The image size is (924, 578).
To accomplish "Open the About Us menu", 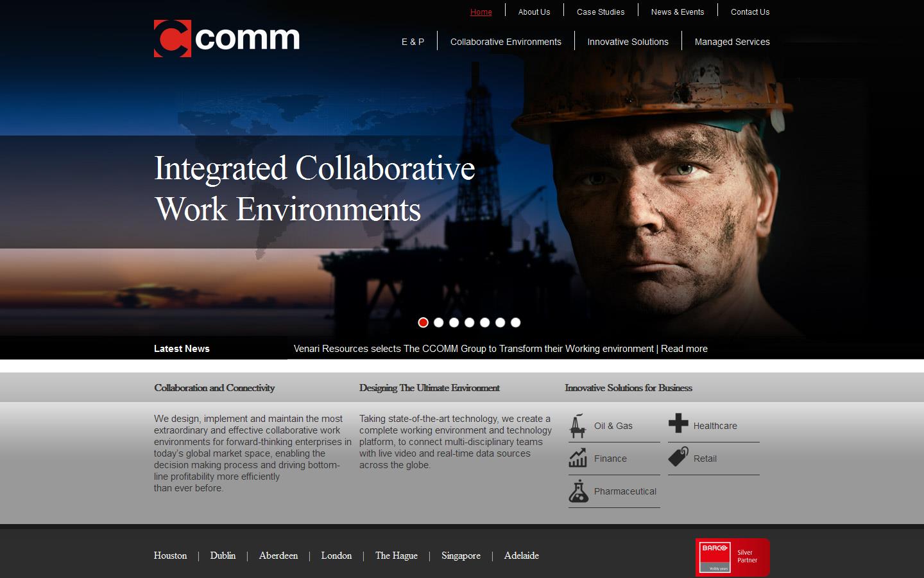I will [x=534, y=12].
